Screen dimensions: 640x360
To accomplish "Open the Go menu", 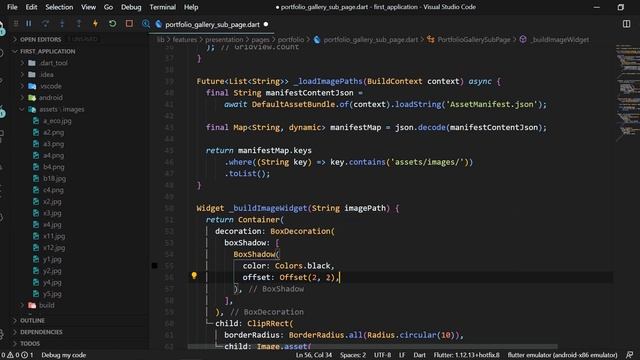I will (108, 7).
